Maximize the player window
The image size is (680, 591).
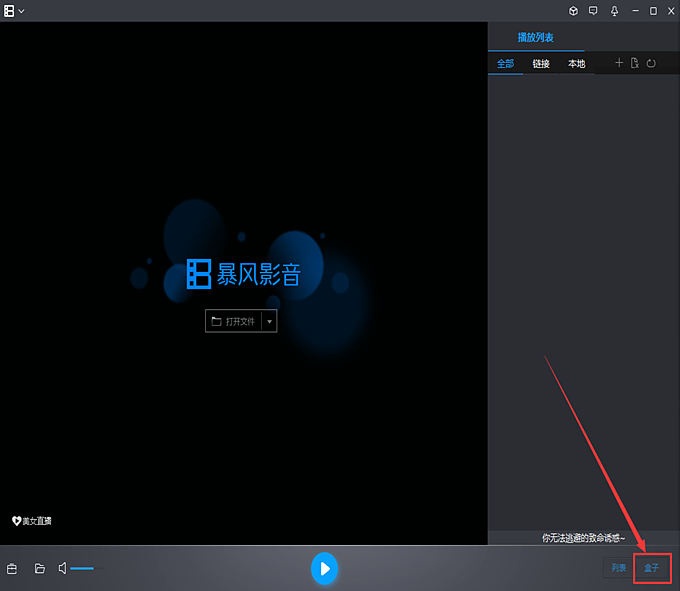pyautogui.click(x=653, y=11)
